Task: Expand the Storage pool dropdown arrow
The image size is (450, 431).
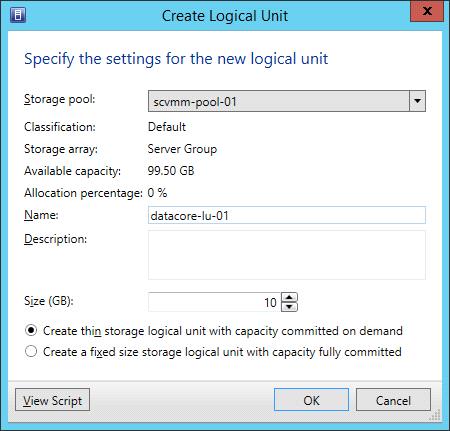Action: click(x=417, y=101)
